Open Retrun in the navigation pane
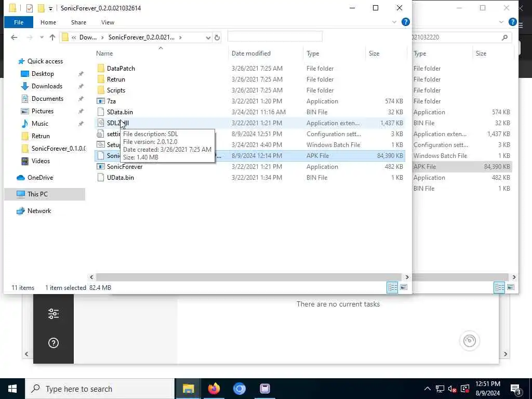 click(x=41, y=136)
